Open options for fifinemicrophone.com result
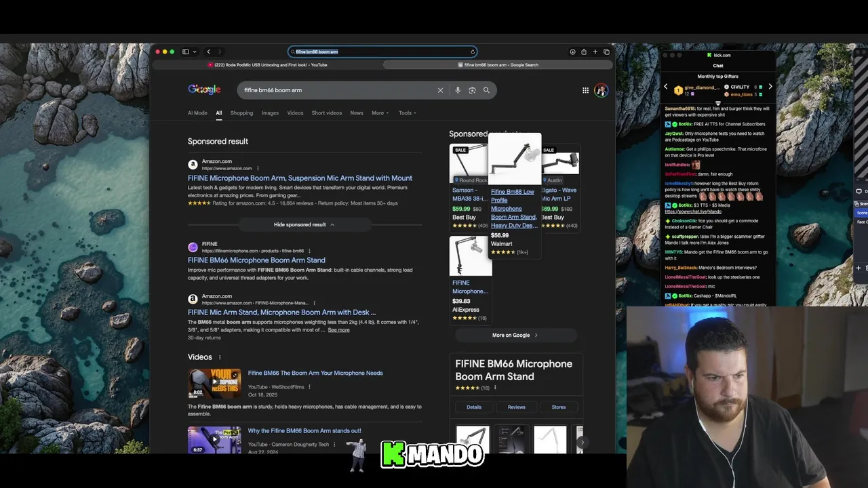The width and height of the screenshot is (868, 488). pos(309,251)
